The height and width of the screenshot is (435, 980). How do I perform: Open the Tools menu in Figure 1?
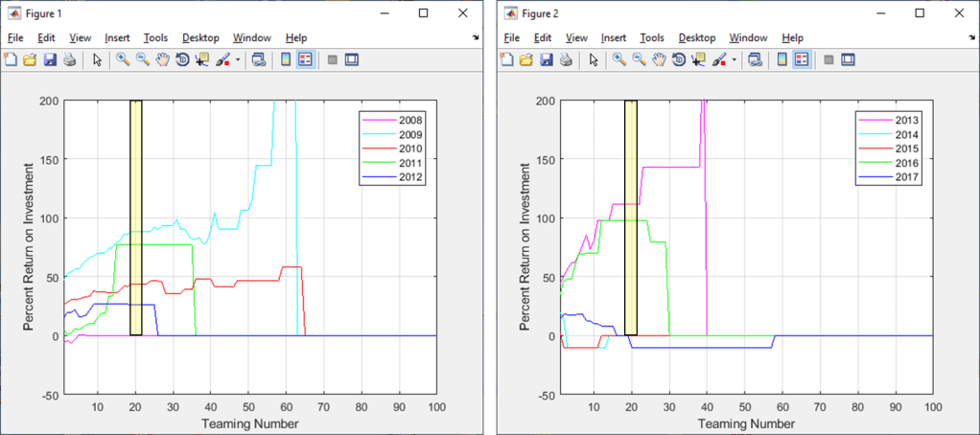coord(155,38)
